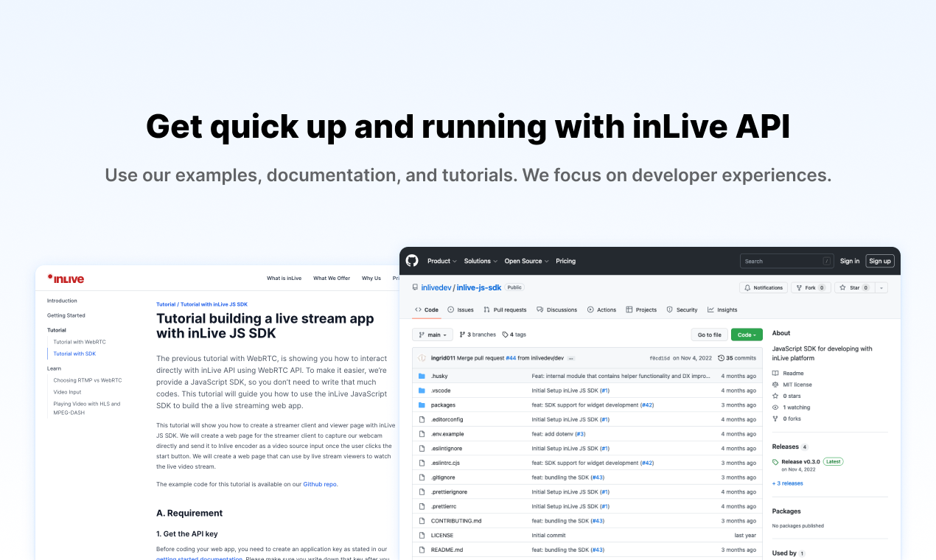This screenshot has height=560, width=936.
Task: Click Pricing in GitHub header
Action: (566, 261)
